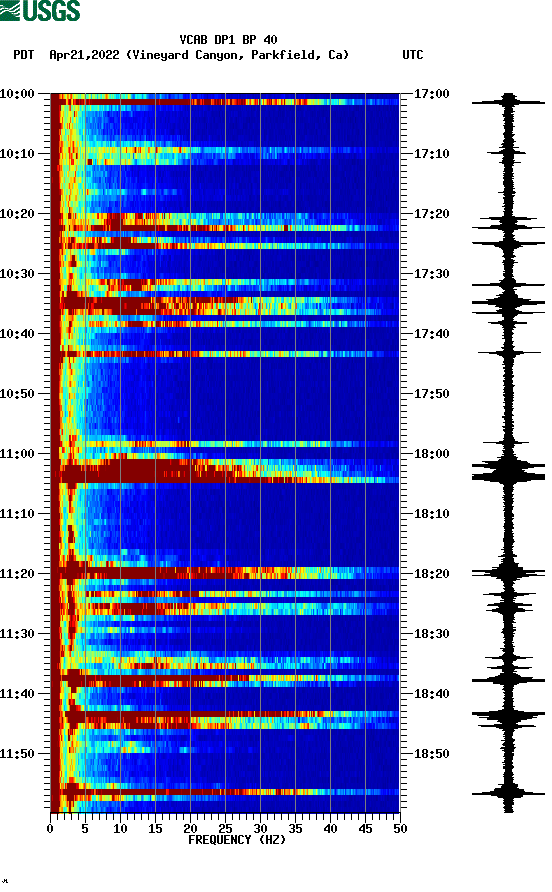The image size is (552, 892).
Task: Click the "18:40" UTC time label
Action: pos(431,694)
